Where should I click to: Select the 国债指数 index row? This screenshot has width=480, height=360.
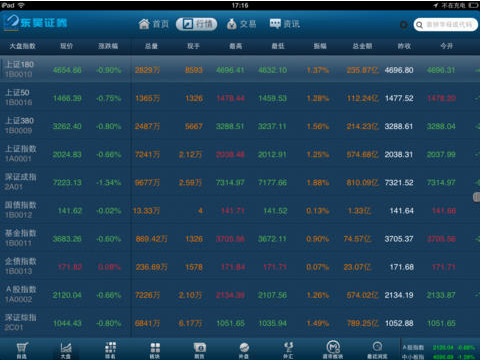click(x=240, y=210)
